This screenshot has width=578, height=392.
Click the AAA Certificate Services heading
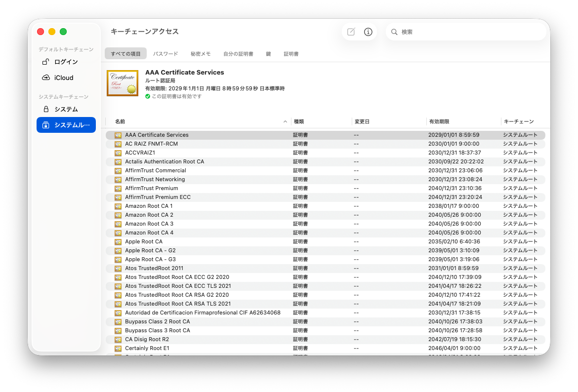(x=185, y=72)
